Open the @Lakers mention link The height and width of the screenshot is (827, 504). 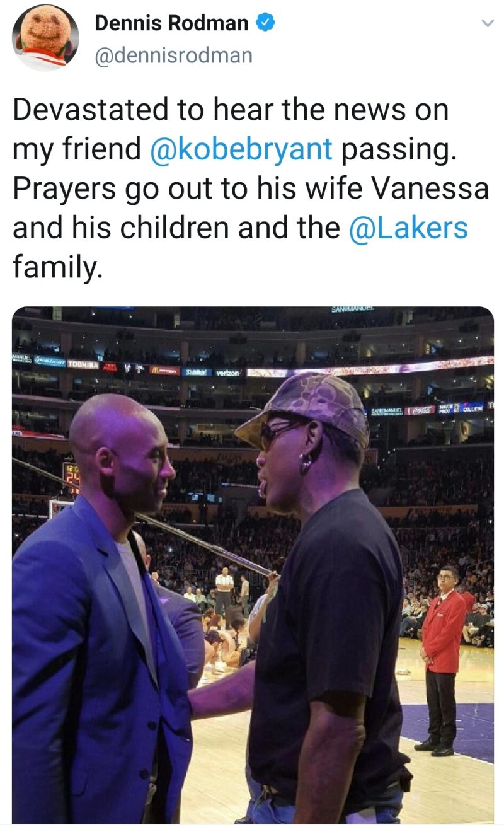click(x=408, y=228)
